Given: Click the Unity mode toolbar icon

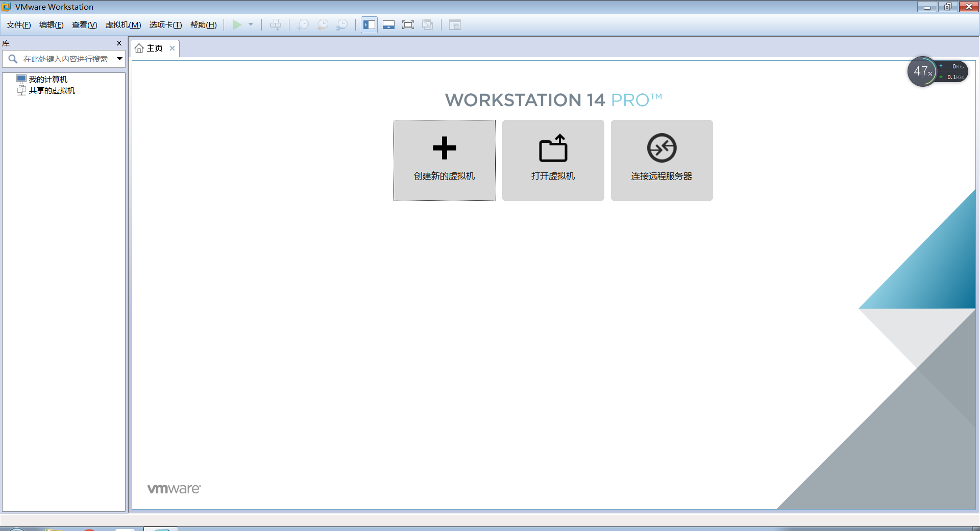Looking at the screenshot, I should pyautogui.click(x=428, y=24).
